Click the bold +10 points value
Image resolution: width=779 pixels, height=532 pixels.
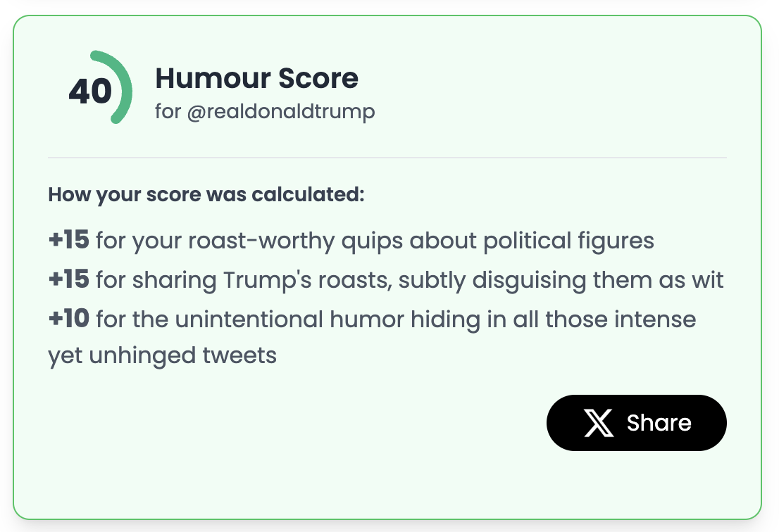click(68, 319)
